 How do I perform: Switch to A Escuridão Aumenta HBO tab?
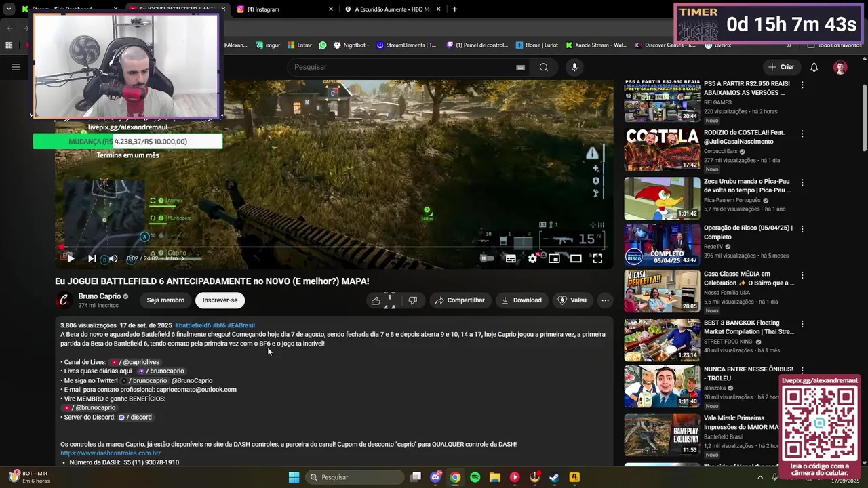point(392,9)
